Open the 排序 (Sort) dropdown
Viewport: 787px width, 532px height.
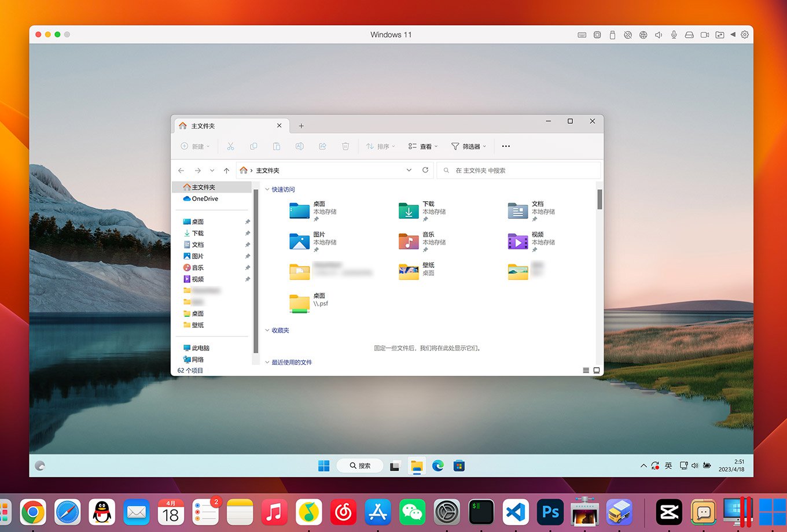click(380, 146)
